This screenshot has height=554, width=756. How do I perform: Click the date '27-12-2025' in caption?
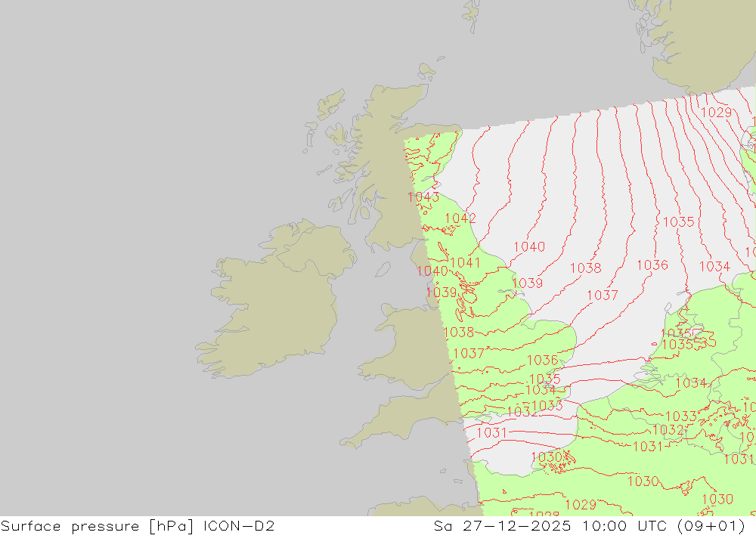tap(517, 525)
